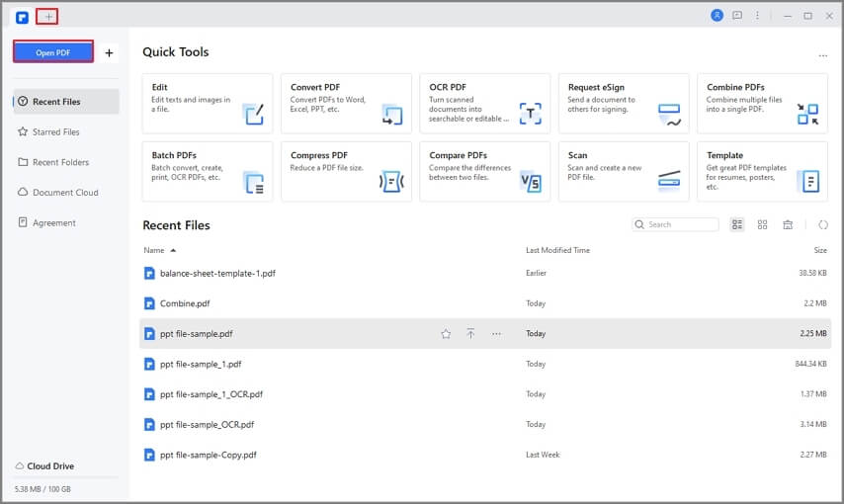Open Quick Tools more options ellipsis
Screen dimensions: 844x504
click(822, 55)
